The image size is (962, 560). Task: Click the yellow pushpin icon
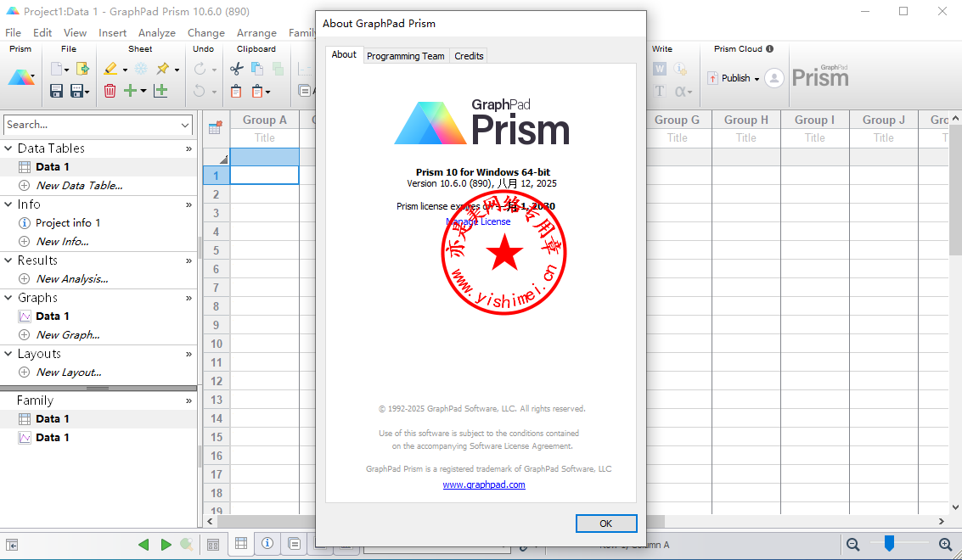pos(162,69)
